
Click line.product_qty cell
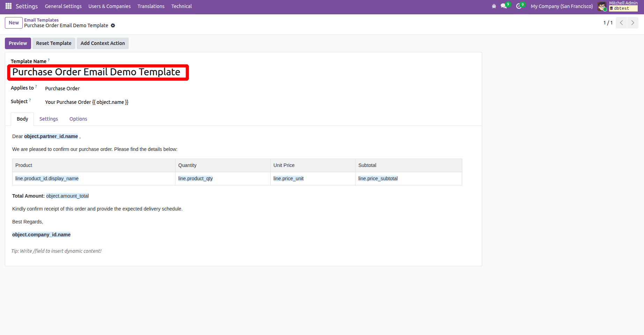tap(223, 178)
